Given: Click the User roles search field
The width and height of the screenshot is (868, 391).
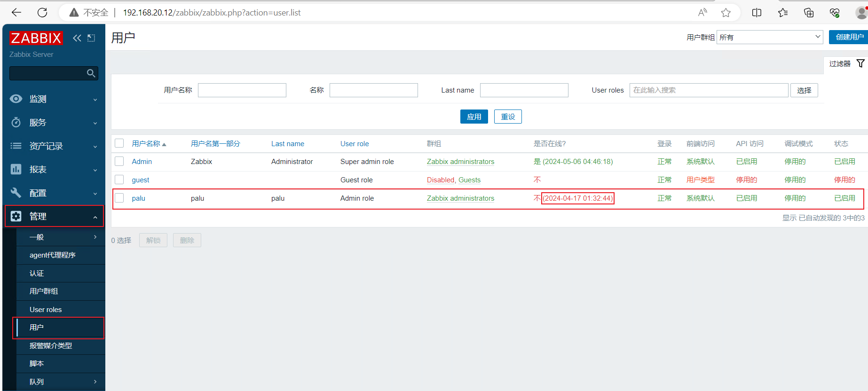Looking at the screenshot, I should pyautogui.click(x=709, y=90).
